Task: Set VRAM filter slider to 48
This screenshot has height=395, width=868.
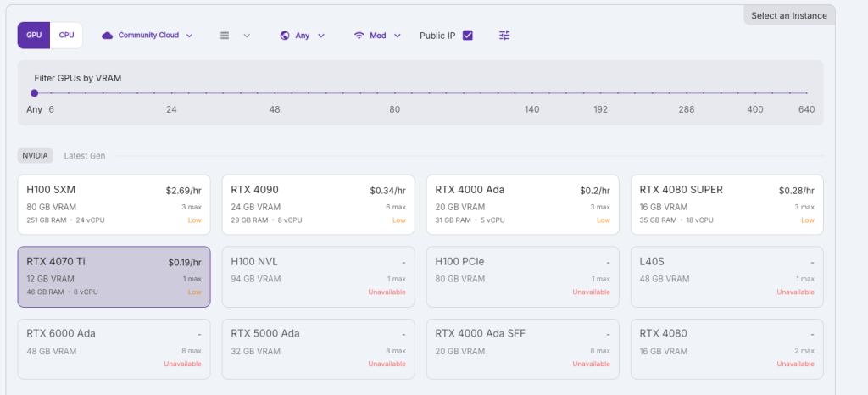Action: coord(275,93)
